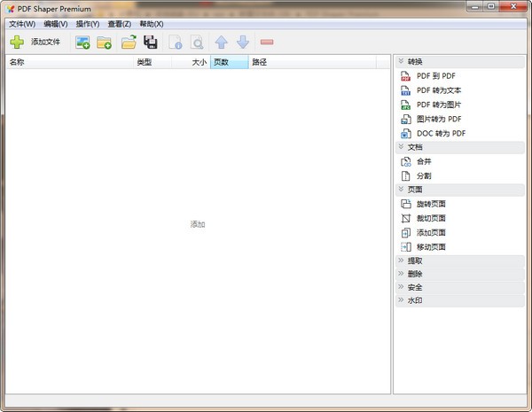Viewport: 532px width, 412px height.
Task: Expand the 安全 section
Action: [414, 287]
